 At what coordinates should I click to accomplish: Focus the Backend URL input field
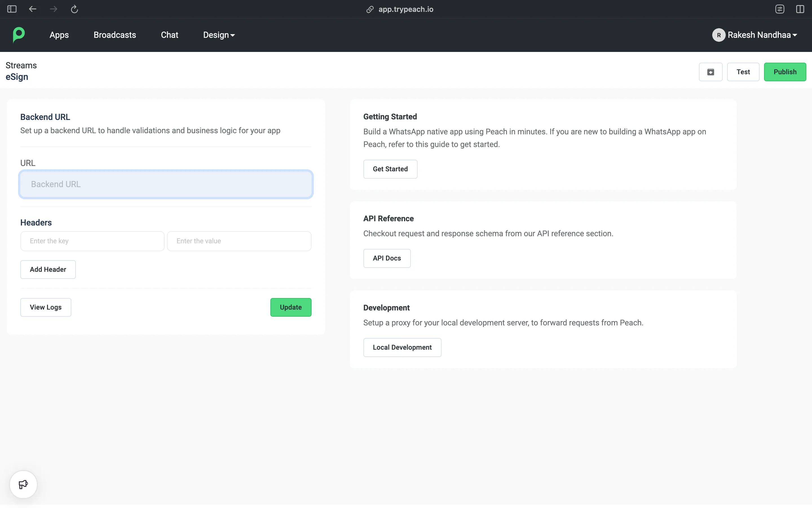pos(166,184)
